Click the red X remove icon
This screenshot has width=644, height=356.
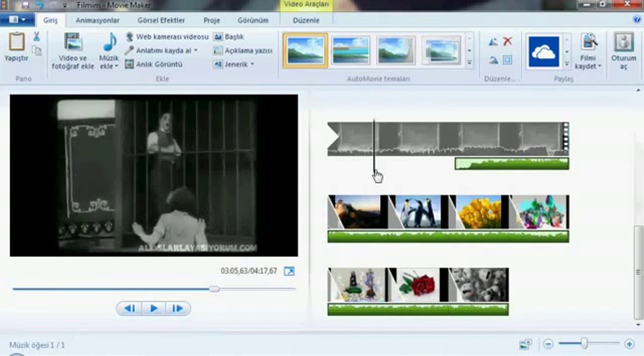507,41
